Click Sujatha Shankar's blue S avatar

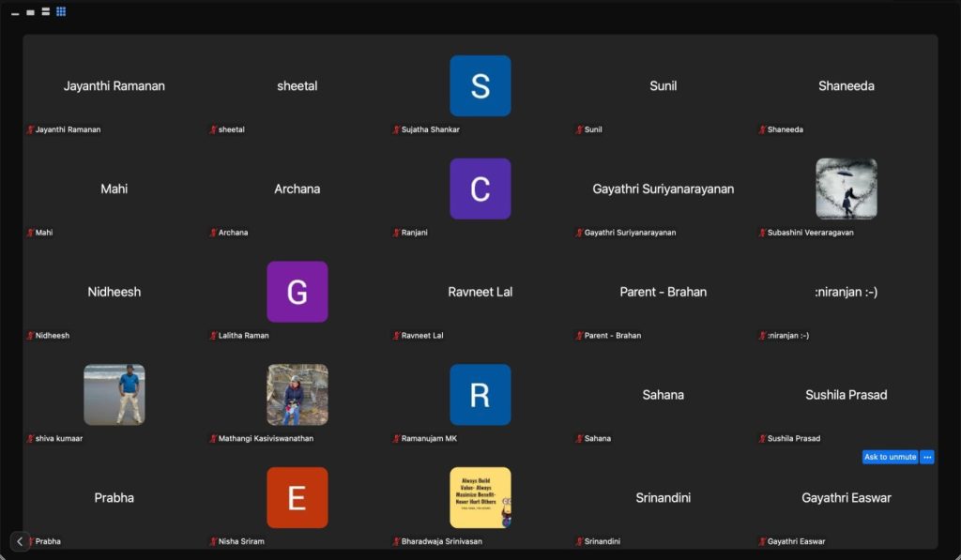click(x=480, y=86)
